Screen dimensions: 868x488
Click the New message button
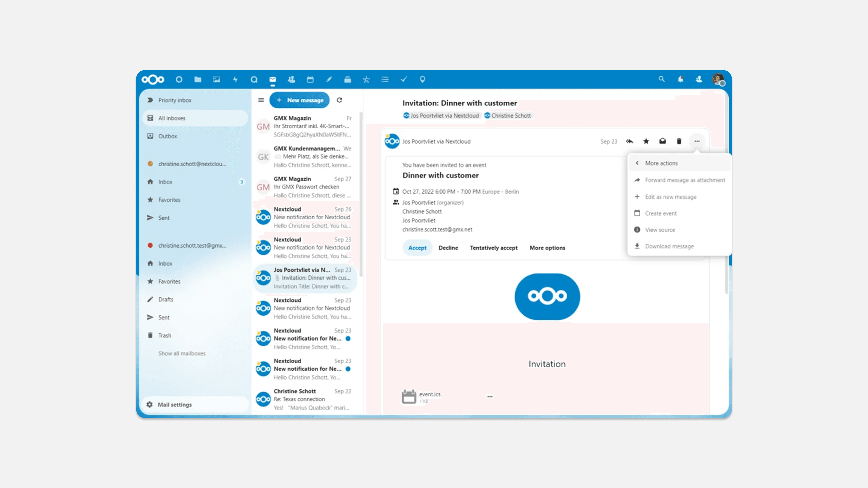pos(300,100)
